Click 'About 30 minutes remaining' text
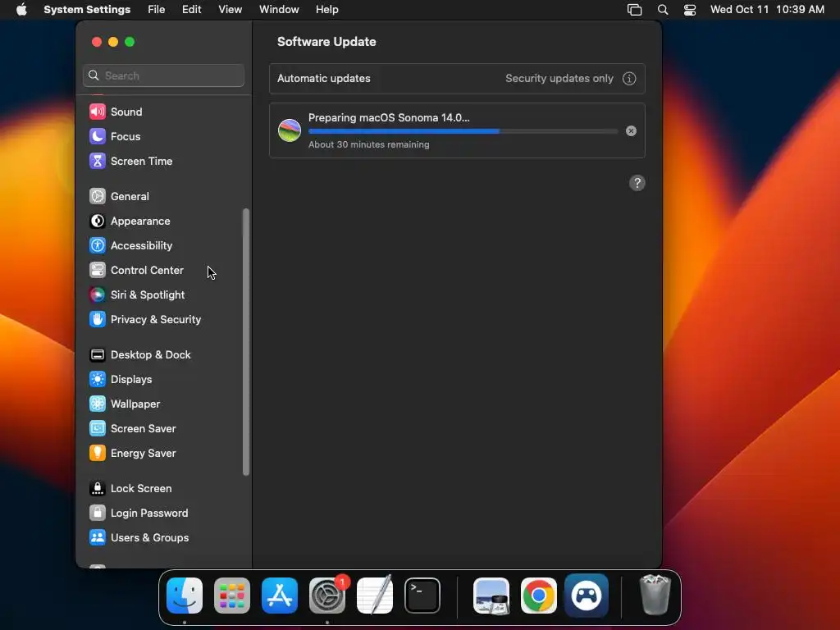840x630 pixels. (x=368, y=144)
